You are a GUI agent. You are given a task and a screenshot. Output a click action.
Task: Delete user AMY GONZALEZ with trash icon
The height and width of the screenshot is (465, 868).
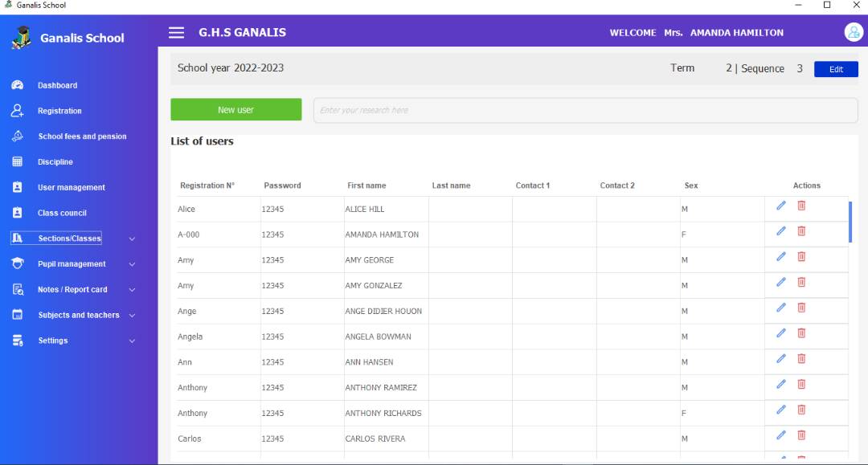pyautogui.click(x=801, y=282)
